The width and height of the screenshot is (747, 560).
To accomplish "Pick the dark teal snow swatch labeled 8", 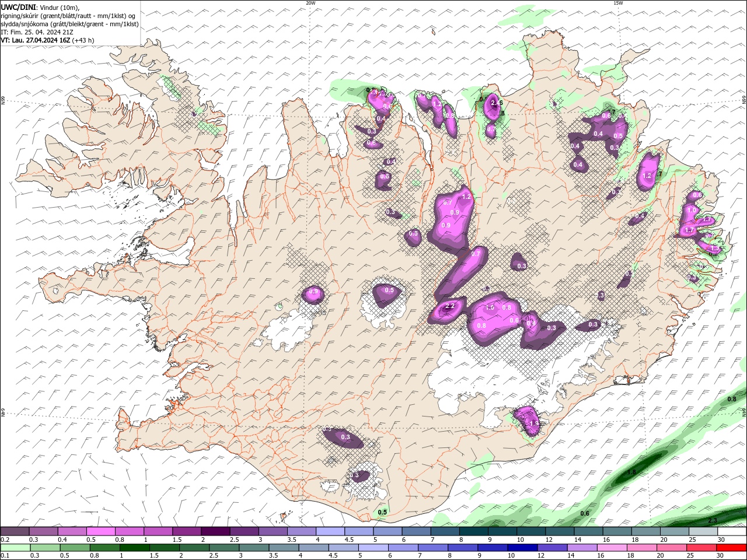I will coord(473,531).
